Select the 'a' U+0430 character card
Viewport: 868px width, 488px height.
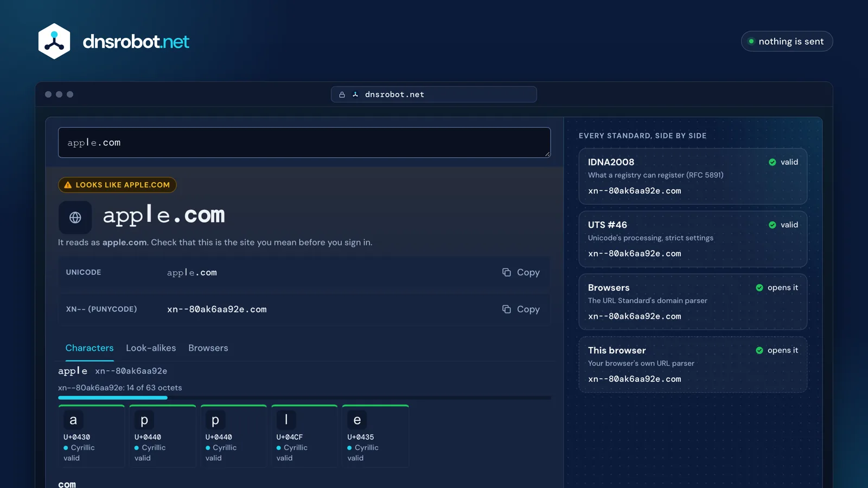click(x=92, y=436)
